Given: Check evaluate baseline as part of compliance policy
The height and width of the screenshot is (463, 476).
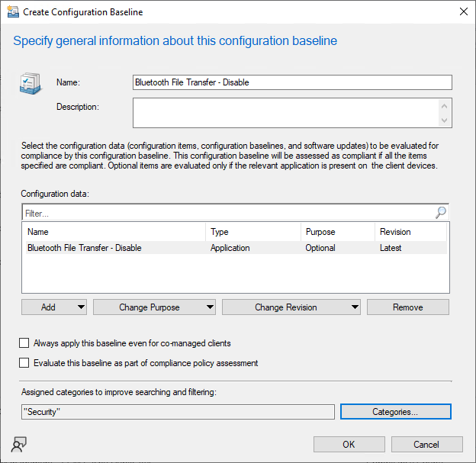Looking at the screenshot, I should pos(25,363).
